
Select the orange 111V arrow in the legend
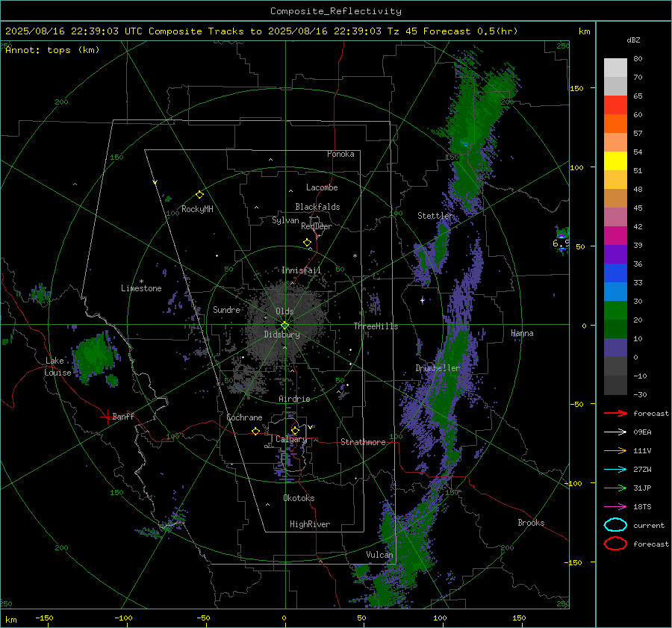coord(615,450)
